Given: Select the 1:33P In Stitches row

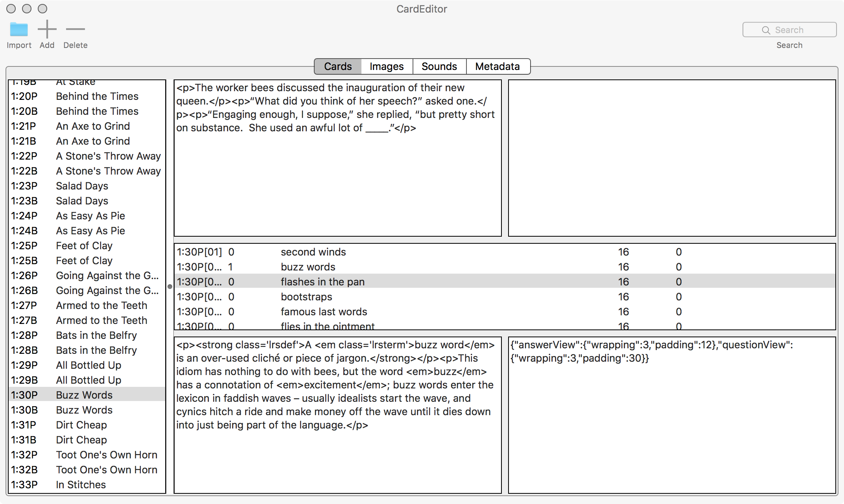Looking at the screenshot, I should click(87, 485).
